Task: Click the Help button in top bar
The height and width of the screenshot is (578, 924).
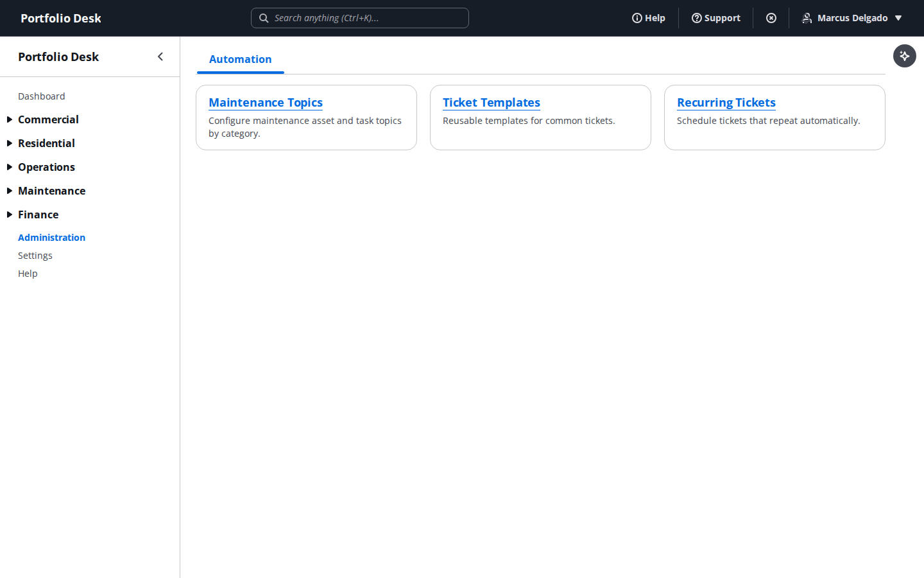Action: point(649,18)
